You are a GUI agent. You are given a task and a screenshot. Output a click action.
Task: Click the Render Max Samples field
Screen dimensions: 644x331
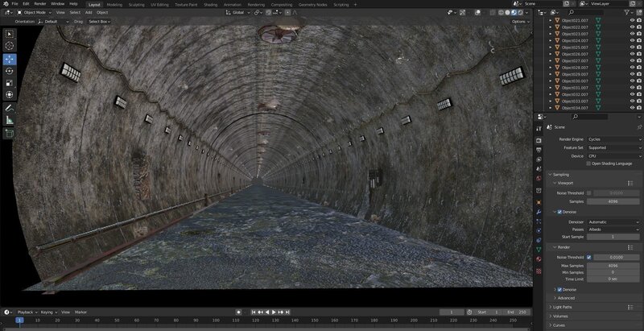613,265
